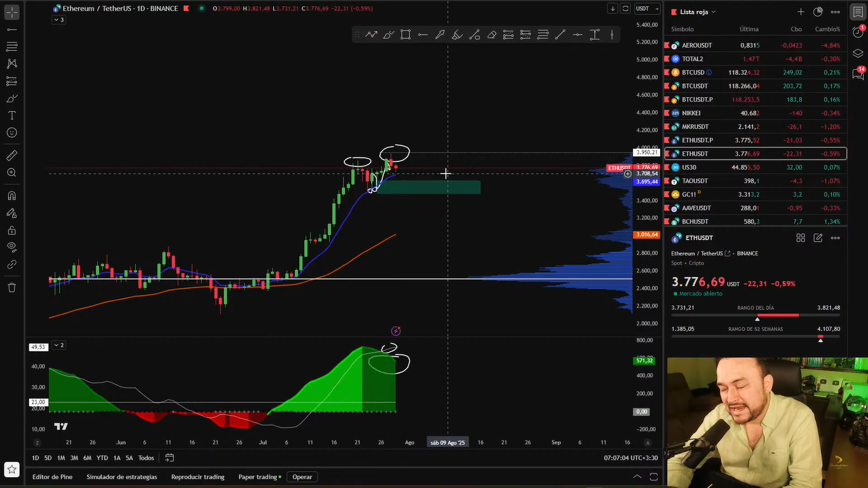Select the brush tool in left sidebar
Viewport: 868px width, 488px height.
(x=11, y=98)
